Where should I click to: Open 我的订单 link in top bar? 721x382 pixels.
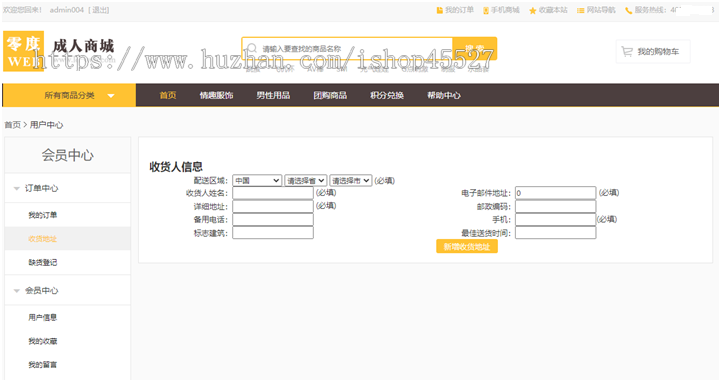[459, 10]
